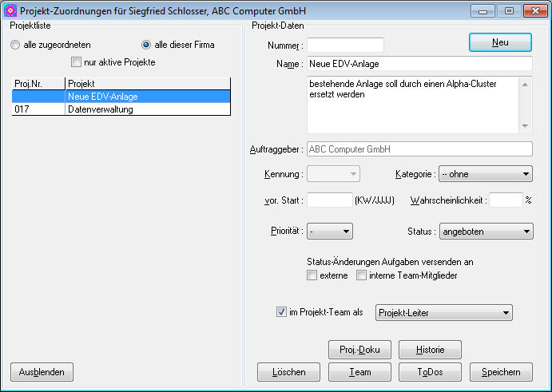The height and width of the screenshot is (392, 552).
Task: Open Proj.-Doku
Action: click(x=359, y=350)
